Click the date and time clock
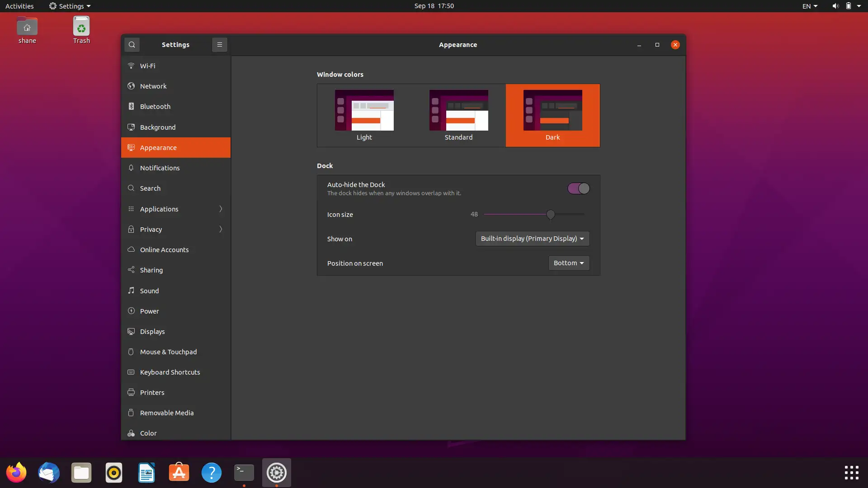868x488 pixels. [434, 6]
